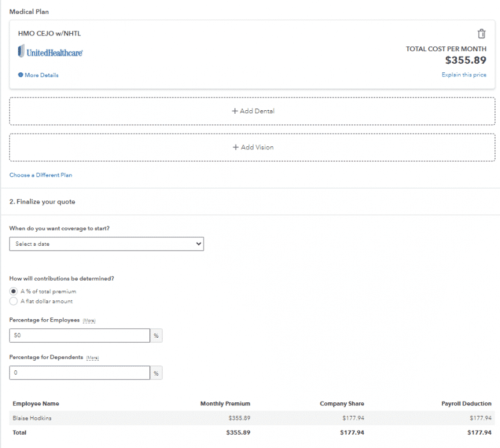
Task: Click the Finalize your quote section heading
Action: (42, 202)
